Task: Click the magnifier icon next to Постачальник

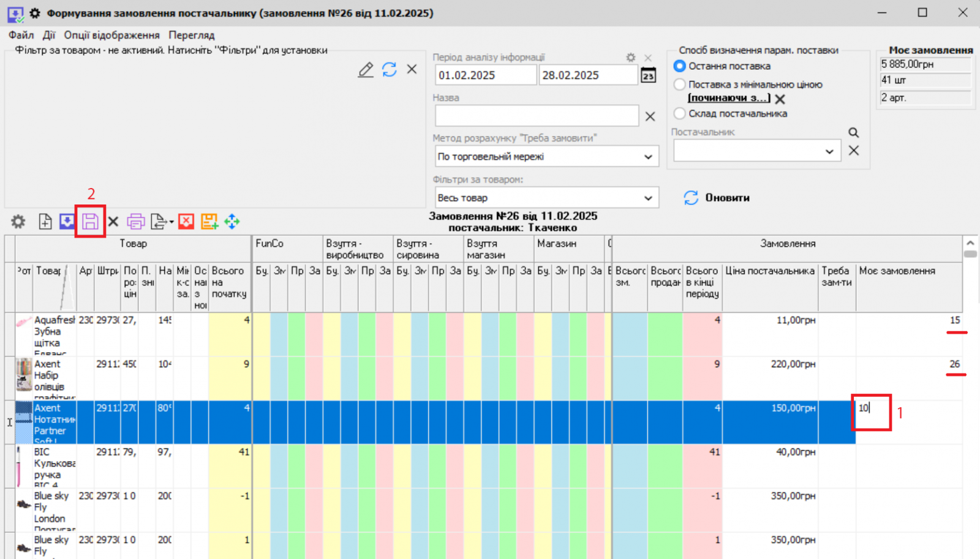Action: tap(853, 132)
